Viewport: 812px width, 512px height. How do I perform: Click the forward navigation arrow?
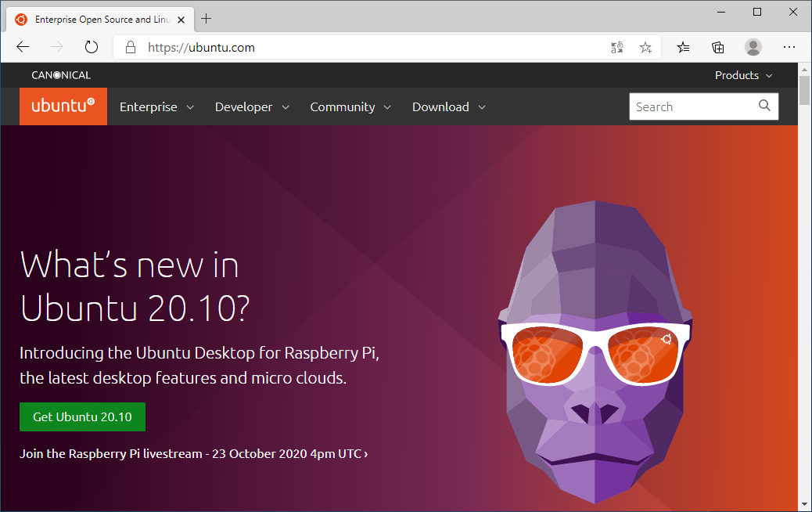(x=57, y=47)
